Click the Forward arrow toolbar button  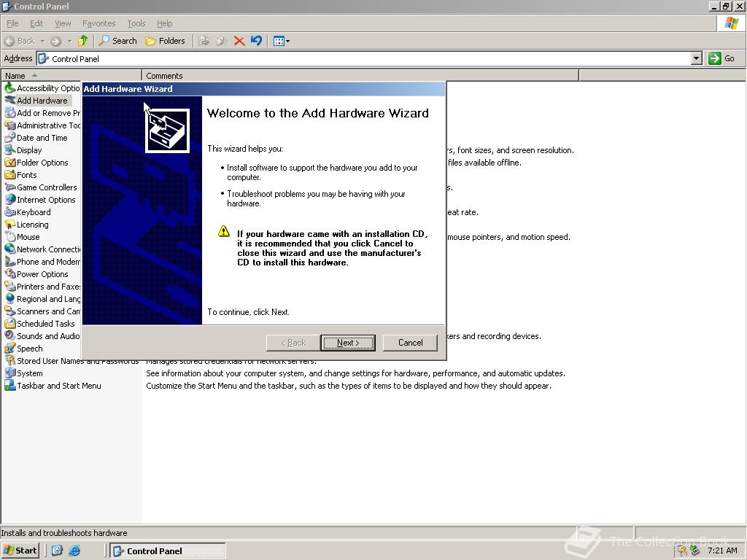tap(56, 41)
